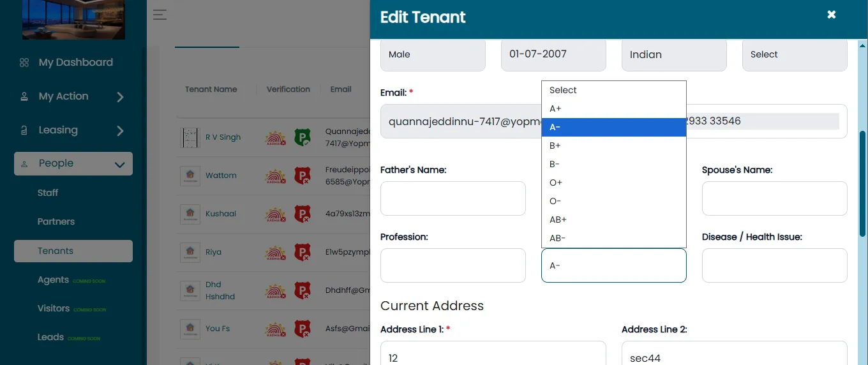
Task: Open the Indian nationality dropdown
Action: [x=674, y=55]
